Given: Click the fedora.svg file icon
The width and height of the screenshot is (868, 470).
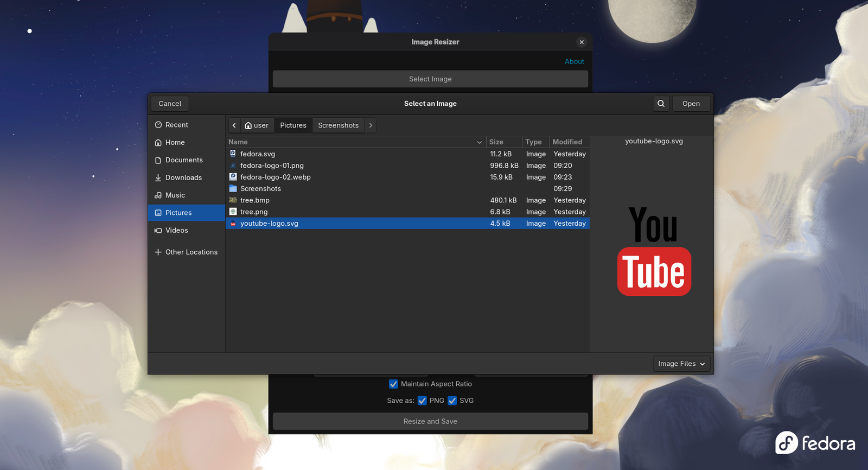Looking at the screenshot, I should point(233,154).
